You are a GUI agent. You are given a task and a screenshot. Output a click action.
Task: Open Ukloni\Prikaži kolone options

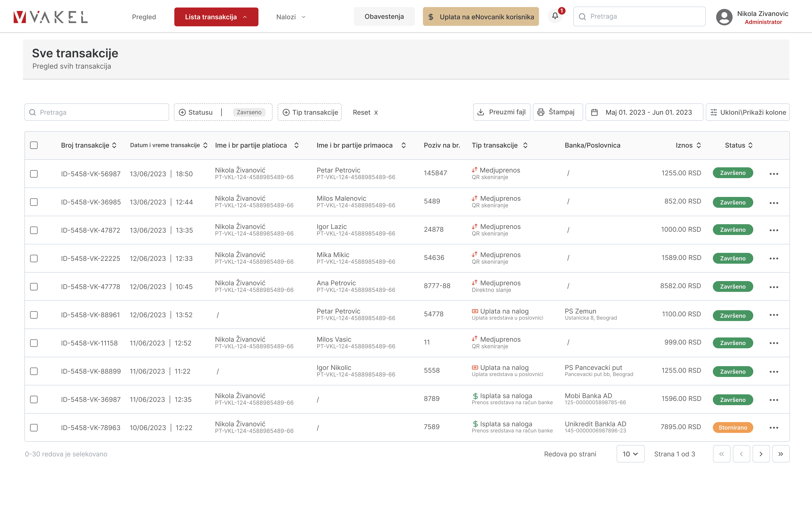748,112
